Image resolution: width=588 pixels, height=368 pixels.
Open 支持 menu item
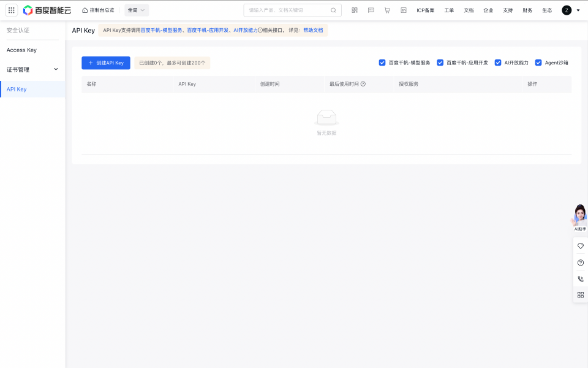click(508, 10)
